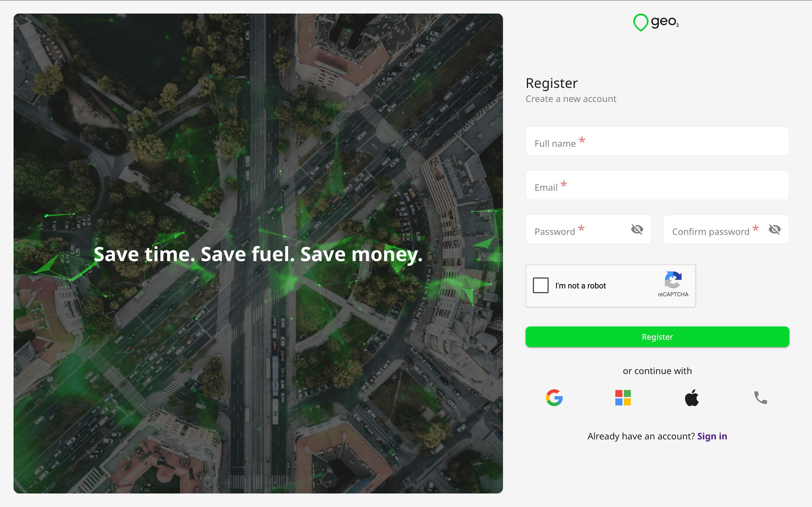812x507 pixels.
Task: Show password via eye icon in Password field
Action: pos(637,229)
